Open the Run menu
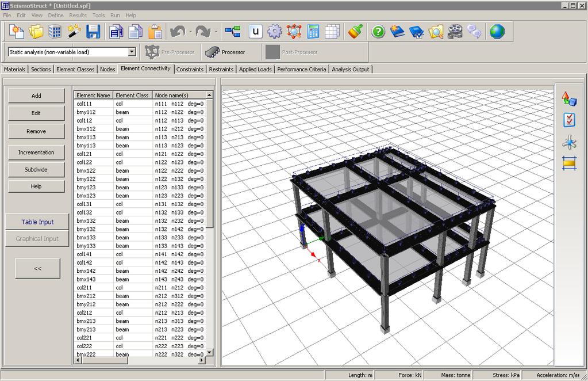Viewport: 588px width, 381px height. [x=115, y=15]
